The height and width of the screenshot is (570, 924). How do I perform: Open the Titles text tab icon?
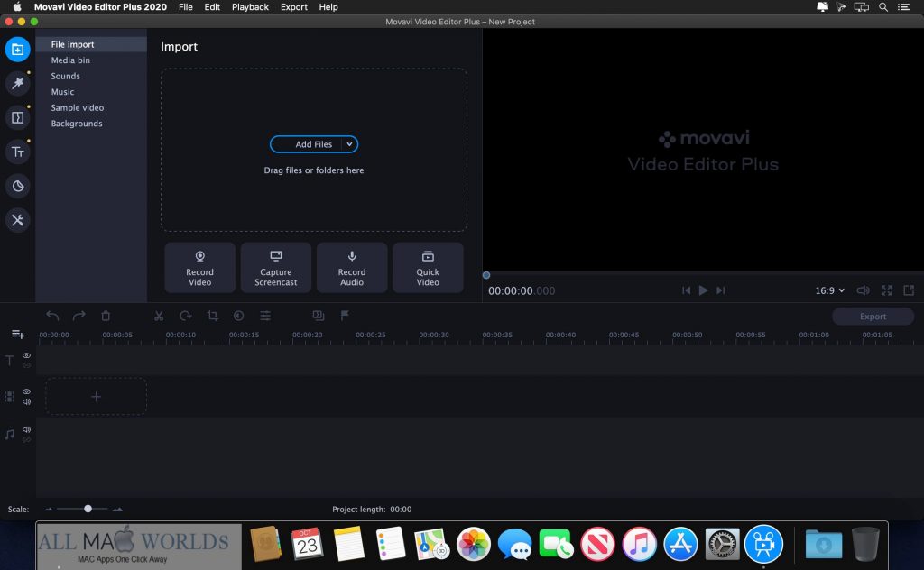(18, 152)
